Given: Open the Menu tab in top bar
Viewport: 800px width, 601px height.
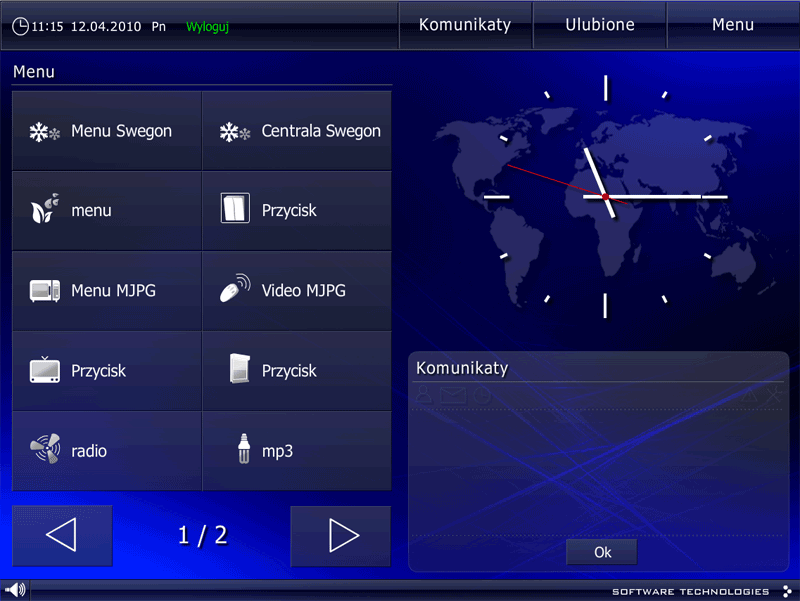Looking at the screenshot, I should 732,25.
